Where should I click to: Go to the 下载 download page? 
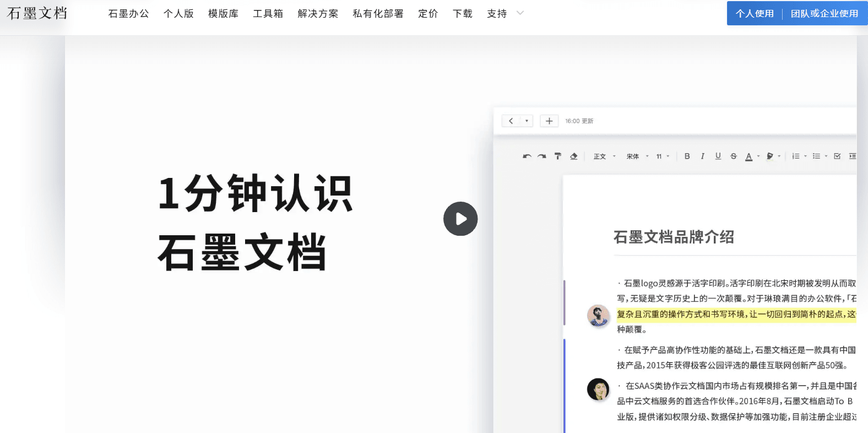point(463,14)
